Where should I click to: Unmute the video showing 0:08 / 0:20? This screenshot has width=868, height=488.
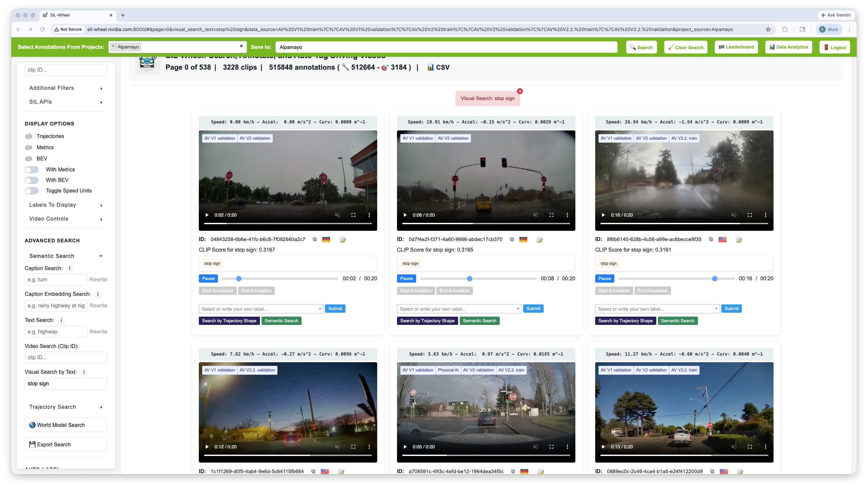(x=535, y=215)
